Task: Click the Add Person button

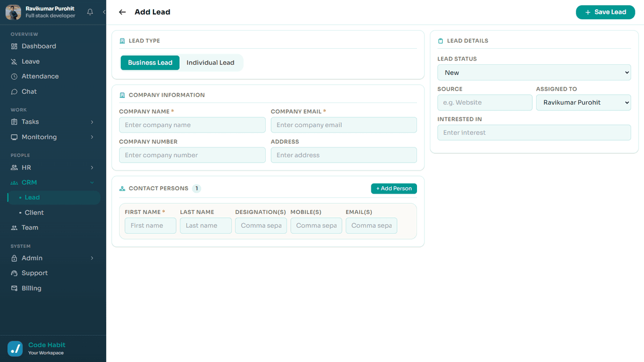Action: tap(394, 189)
